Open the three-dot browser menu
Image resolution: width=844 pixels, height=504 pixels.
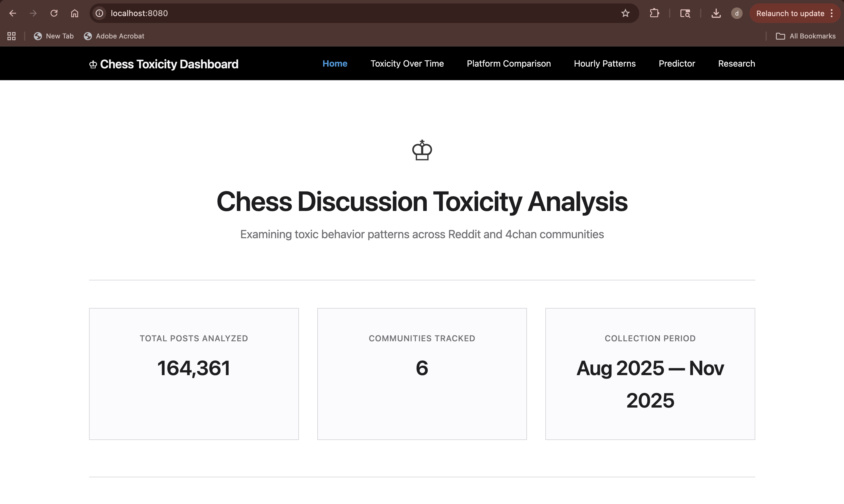pos(832,13)
